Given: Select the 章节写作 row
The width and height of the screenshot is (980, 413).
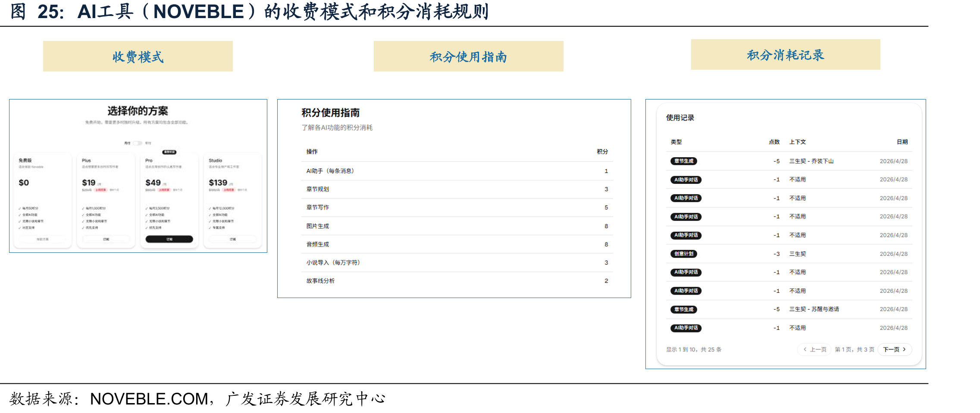Looking at the screenshot, I should (x=457, y=208).
